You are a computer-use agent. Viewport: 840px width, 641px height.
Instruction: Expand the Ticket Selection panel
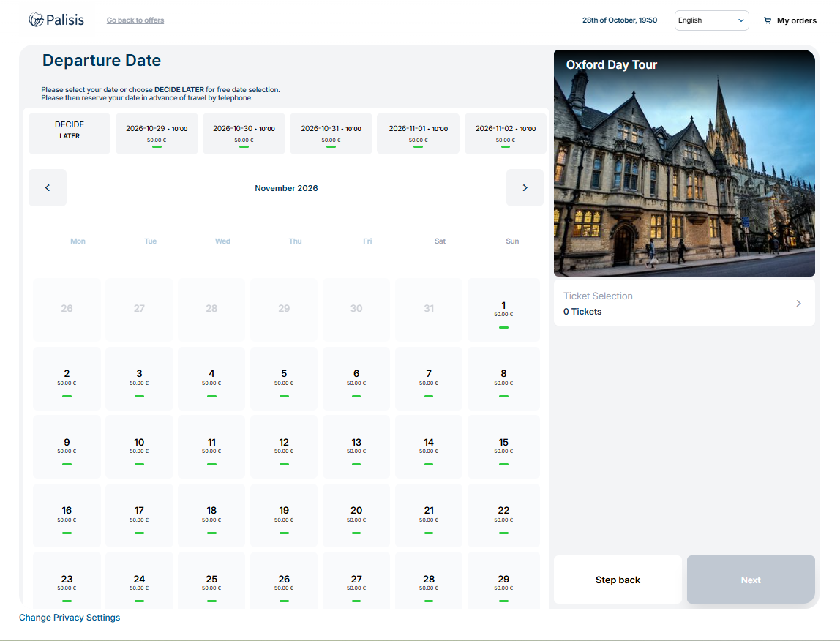point(684,304)
